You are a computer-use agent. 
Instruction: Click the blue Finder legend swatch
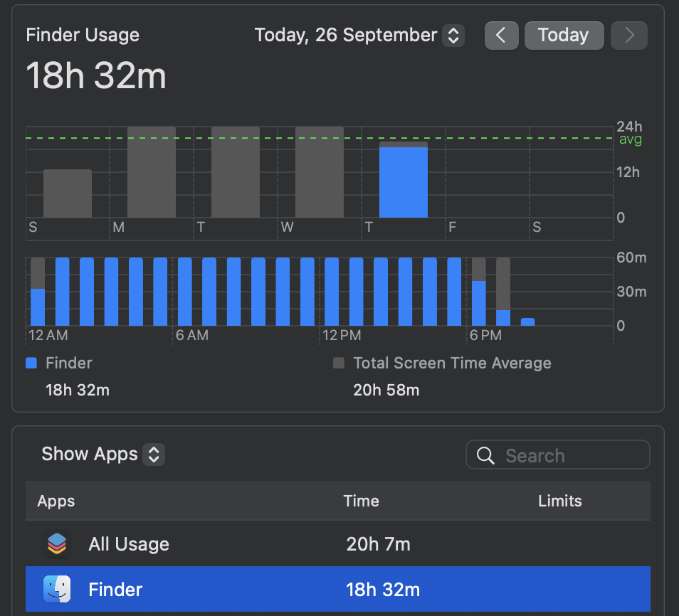(31, 363)
